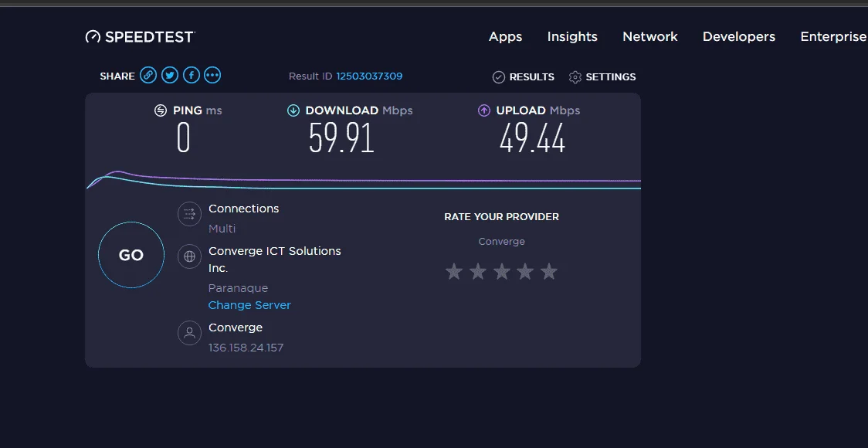The height and width of the screenshot is (448, 868).
Task: Share result on Twitter
Action: pyautogui.click(x=169, y=75)
